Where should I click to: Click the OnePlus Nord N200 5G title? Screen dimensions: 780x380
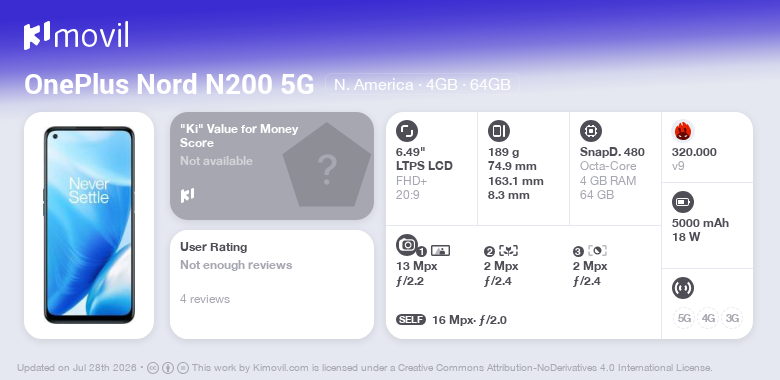tap(169, 84)
